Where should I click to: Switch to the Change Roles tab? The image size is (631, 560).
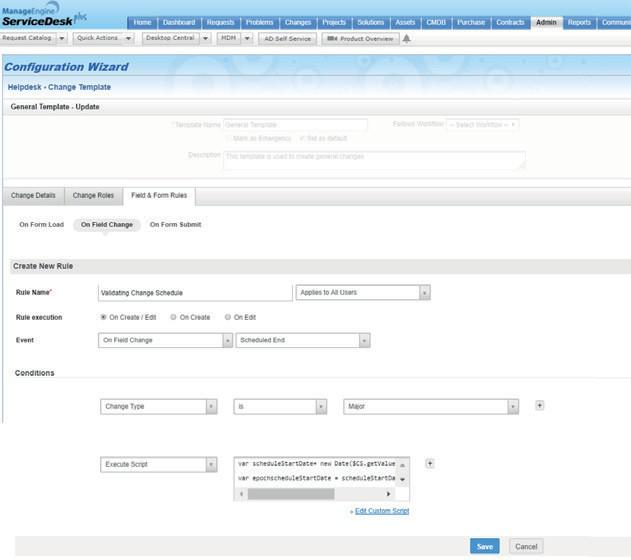point(93,196)
